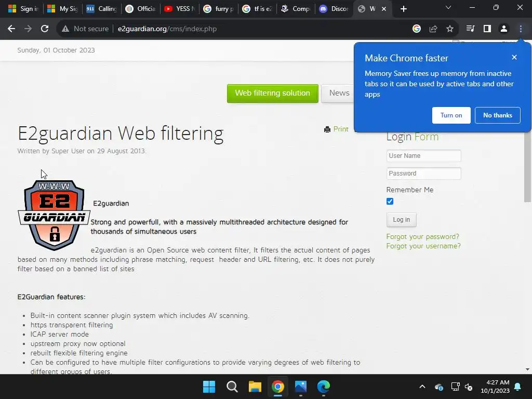Viewport: 532px width, 399px height.
Task: Open the News menu item
Action: tap(339, 94)
